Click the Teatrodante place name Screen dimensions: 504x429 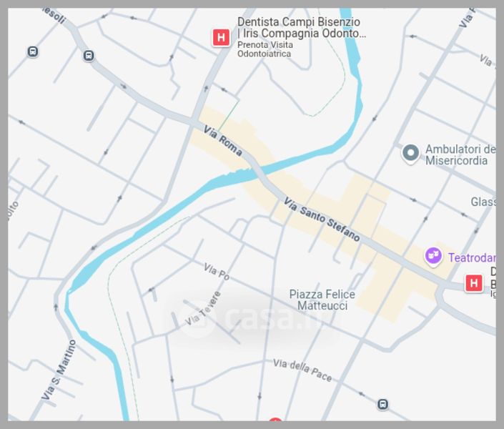472,257
